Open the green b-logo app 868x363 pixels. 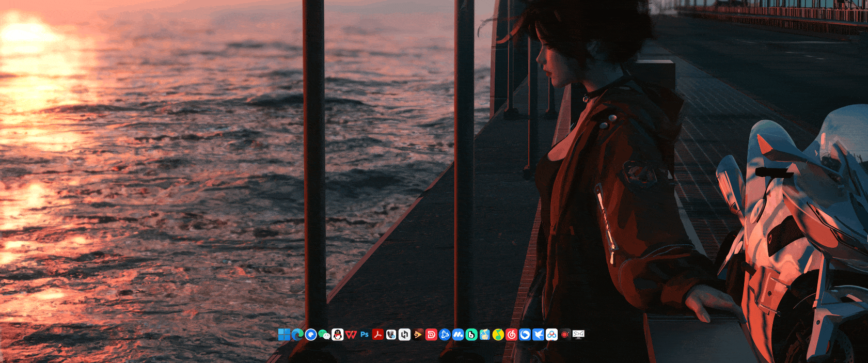pos(471,335)
